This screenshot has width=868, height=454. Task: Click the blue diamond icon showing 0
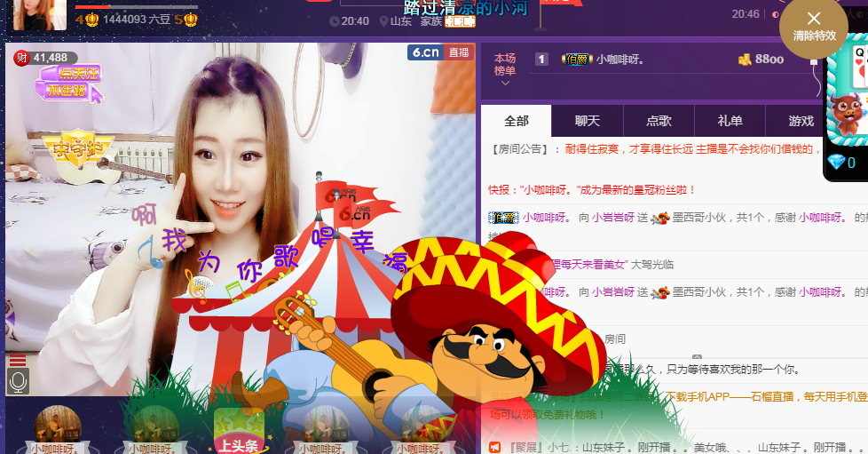(836, 162)
